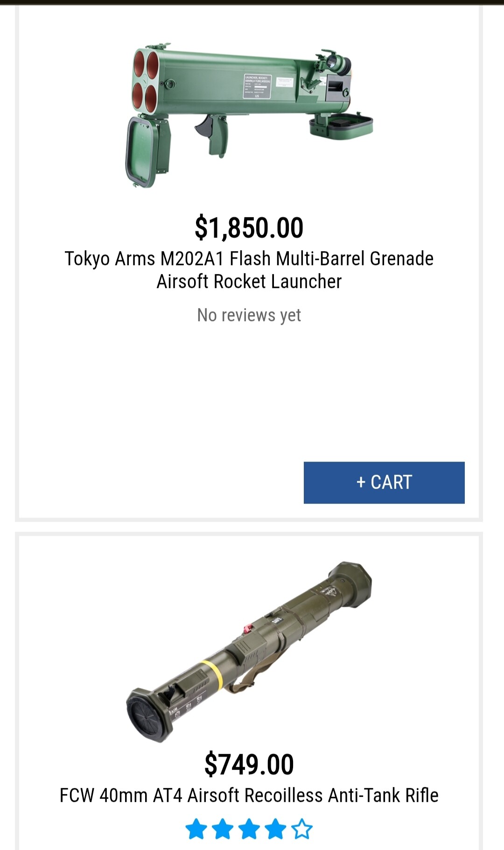Click the second filled rating star
This screenshot has height=850, width=504.
tap(223, 829)
